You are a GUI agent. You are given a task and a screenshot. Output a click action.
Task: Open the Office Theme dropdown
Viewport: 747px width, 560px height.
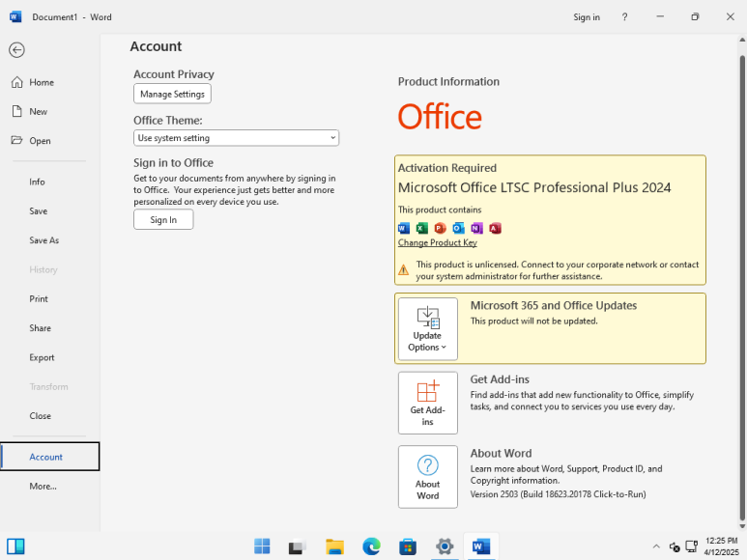pos(237,138)
